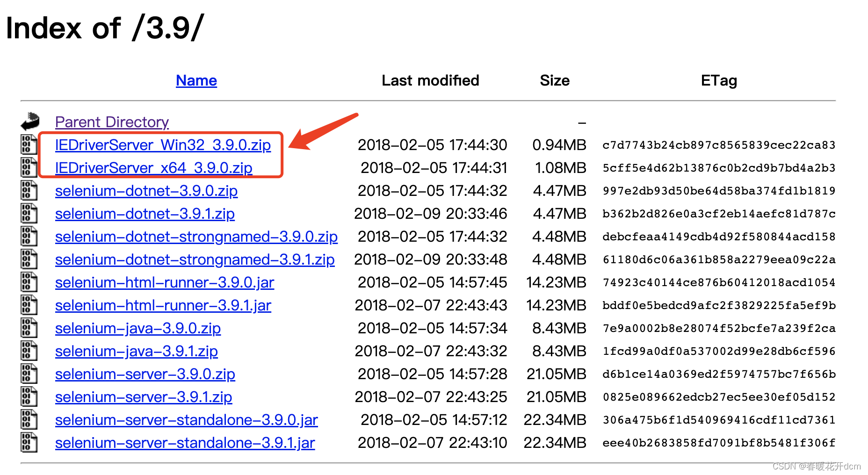Viewport: 868px width, 475px height.
Task: Download selenium-server-standalone-3.9.1.jar
Action: click(x=185, y=443)
